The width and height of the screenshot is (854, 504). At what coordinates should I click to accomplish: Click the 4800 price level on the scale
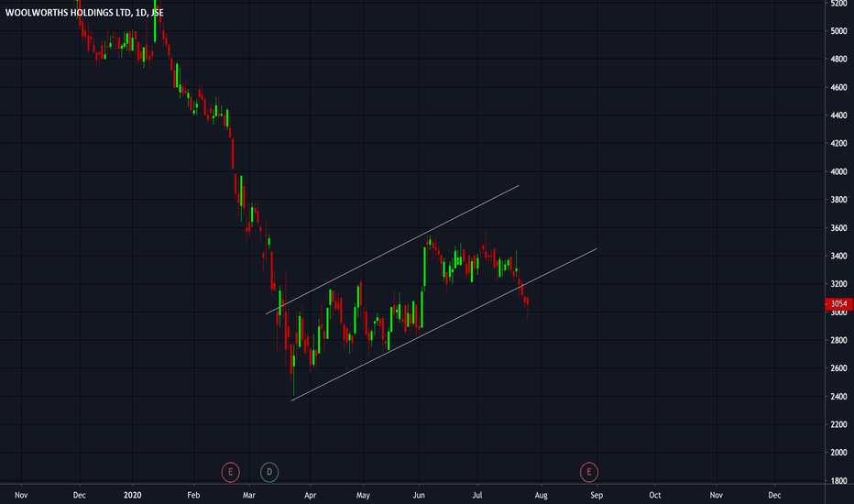coord(838,59)
